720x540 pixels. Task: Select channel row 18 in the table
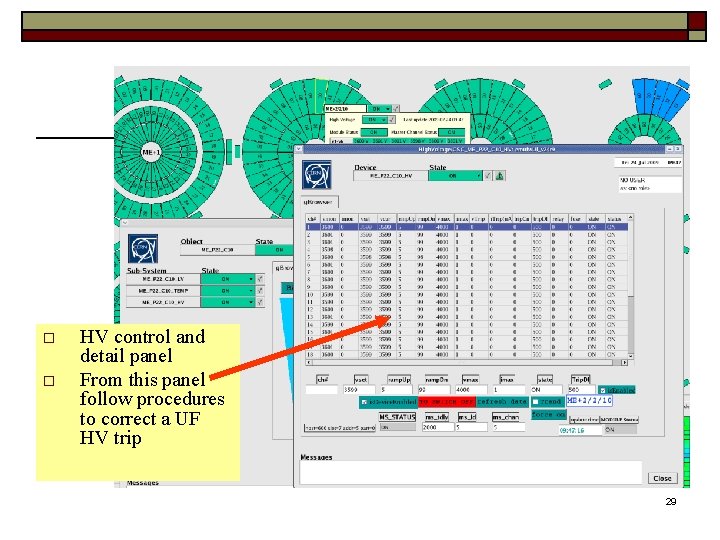[467, 354]
